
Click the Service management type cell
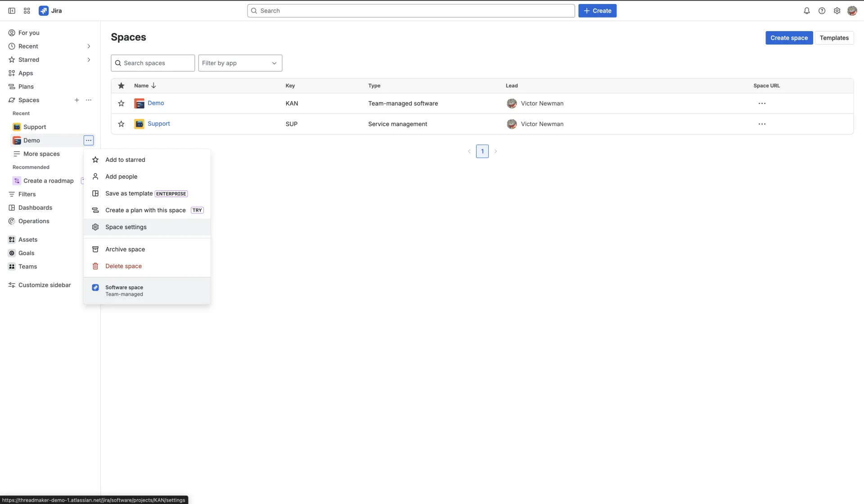click(397, 124)
